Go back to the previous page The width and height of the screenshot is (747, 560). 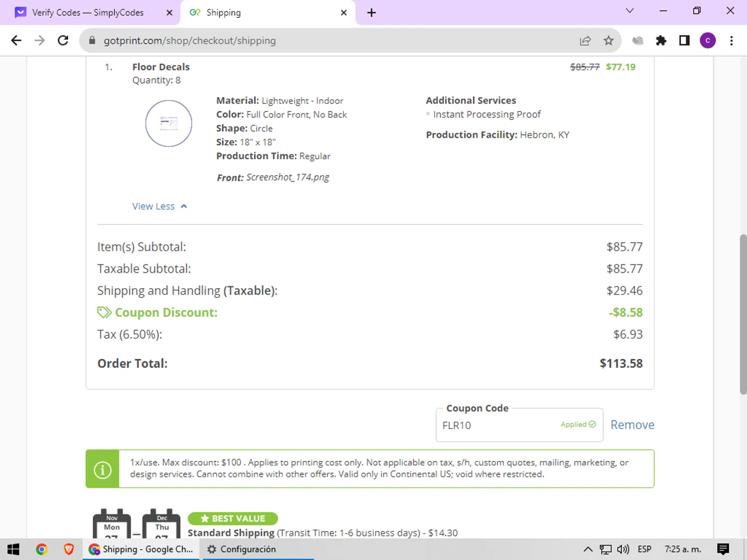point(16,40)
